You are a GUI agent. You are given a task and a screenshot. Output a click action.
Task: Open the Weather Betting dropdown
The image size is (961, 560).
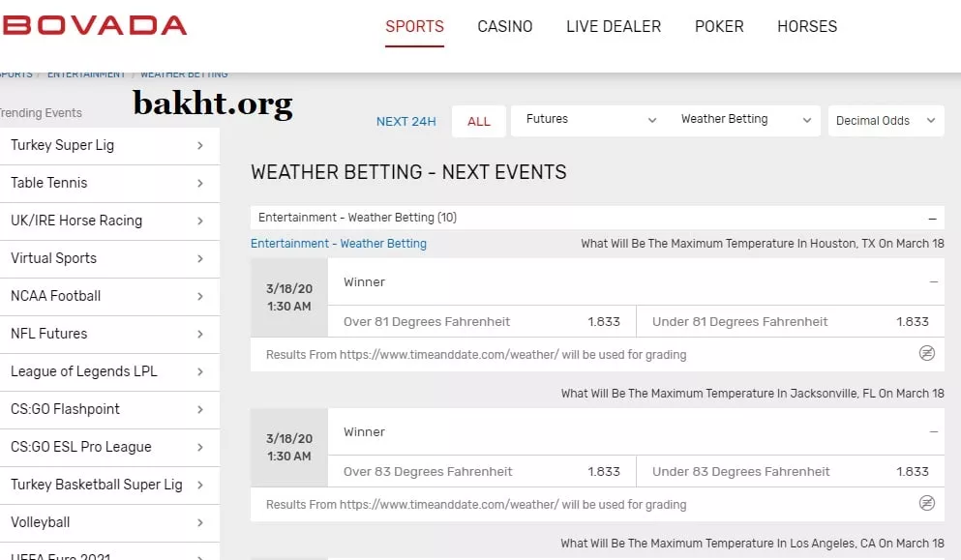tap(744, 120)
